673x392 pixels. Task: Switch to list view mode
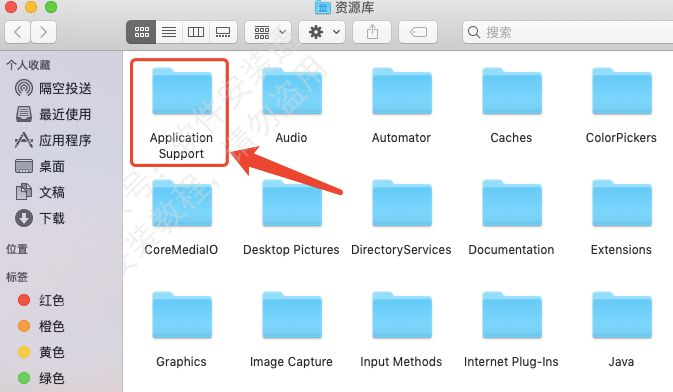tap(169, 32)
